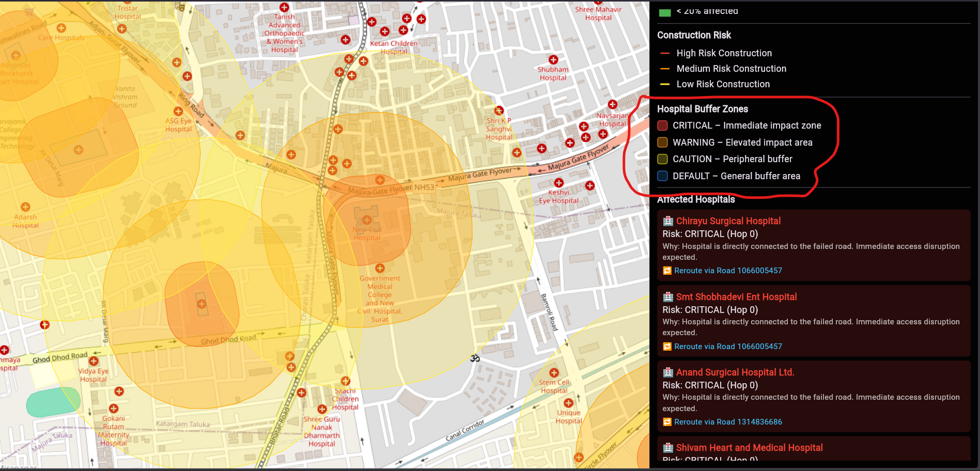Click the Vidya Eye Hospital marker
The width and height of the screenshot is (980, 471).
(x=94, y=361)
